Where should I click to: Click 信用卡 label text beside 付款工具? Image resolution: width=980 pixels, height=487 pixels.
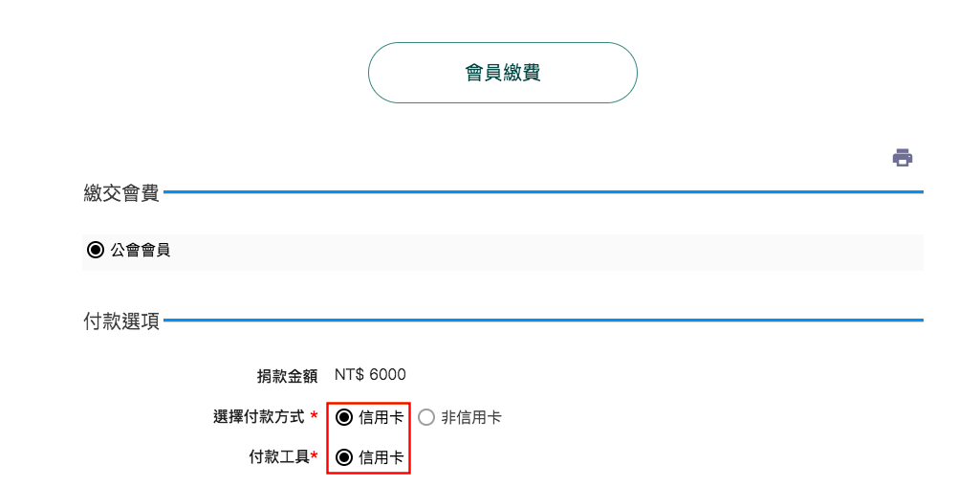click(x=381, y=458)
